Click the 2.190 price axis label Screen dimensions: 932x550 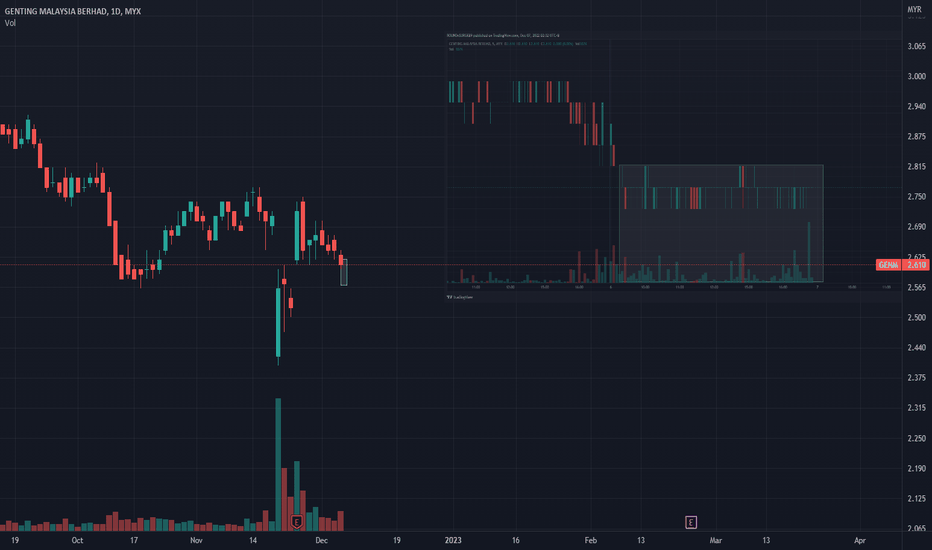tap(916, 469)
